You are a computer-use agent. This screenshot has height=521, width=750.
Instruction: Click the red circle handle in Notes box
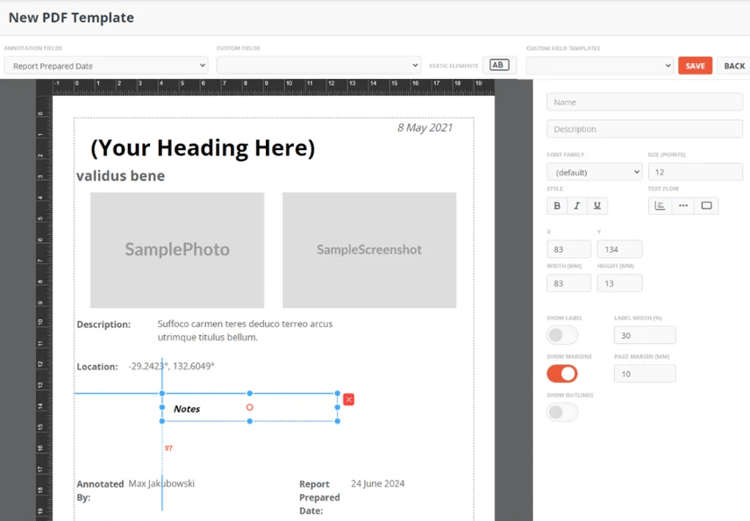[x=250, y=407]
